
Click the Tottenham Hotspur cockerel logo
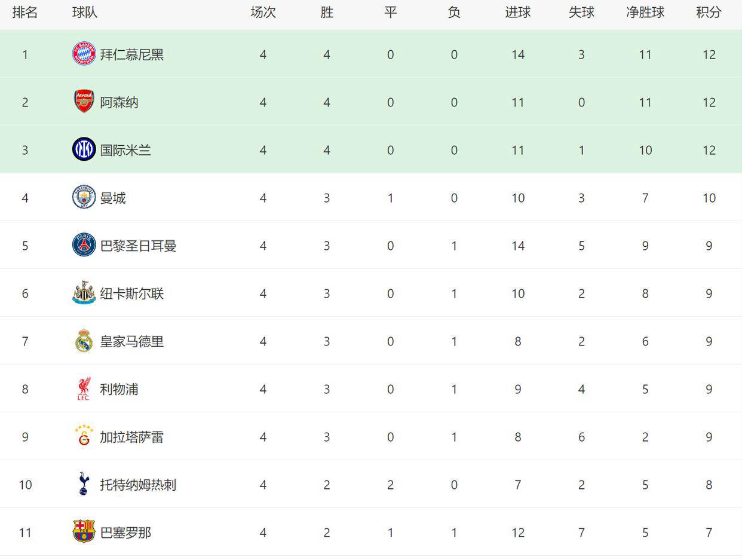(84, 484)
